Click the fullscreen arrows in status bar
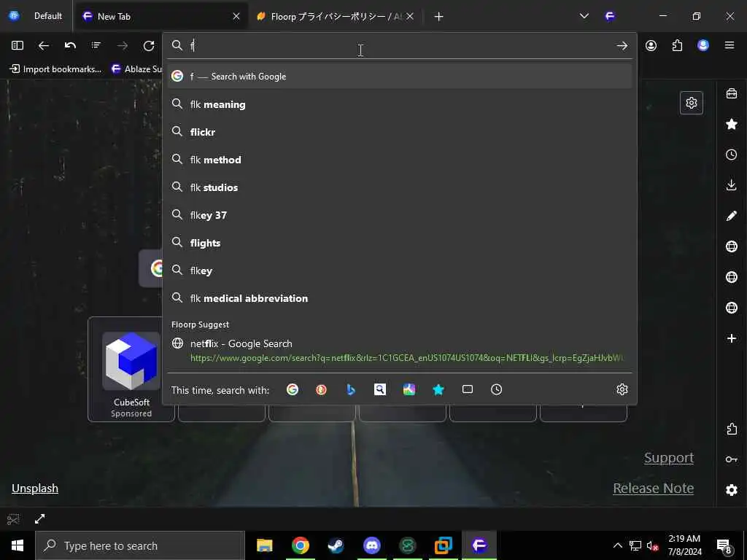This screenshot has height=560, width=747. pos(39,518)
